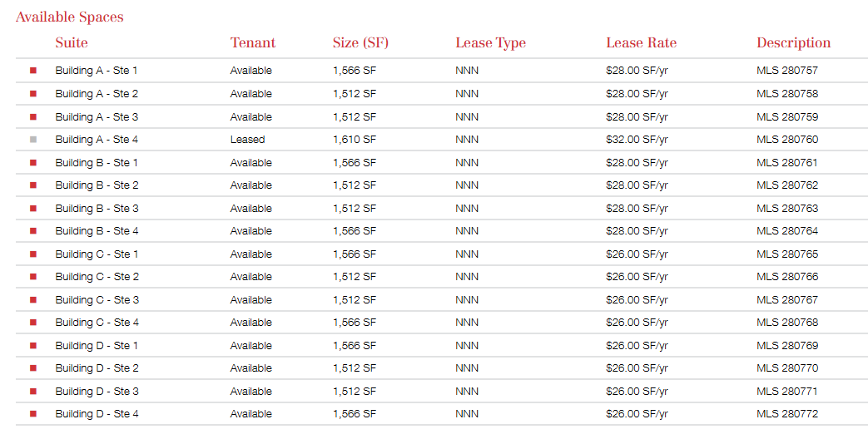Click the Leased status for Building A Ste 4
The image size is (868, 439).
(x=247, y=140)
